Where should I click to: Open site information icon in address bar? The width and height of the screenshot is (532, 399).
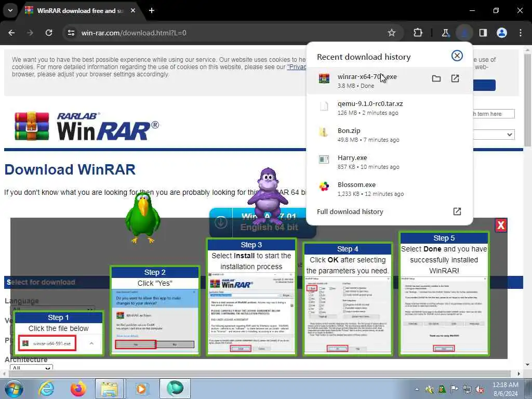click(x=71, y=33)
